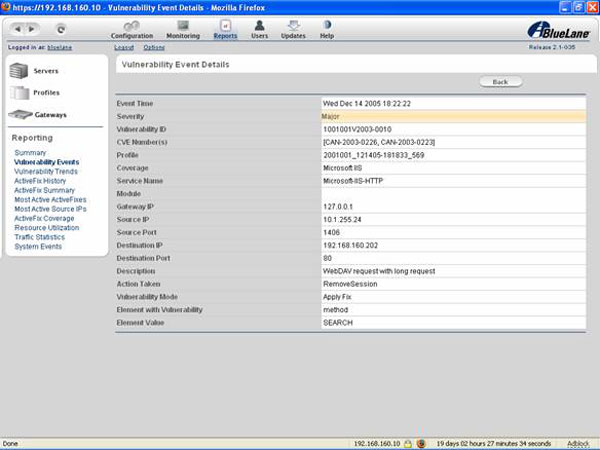Open the Help icon

point(326,28)
